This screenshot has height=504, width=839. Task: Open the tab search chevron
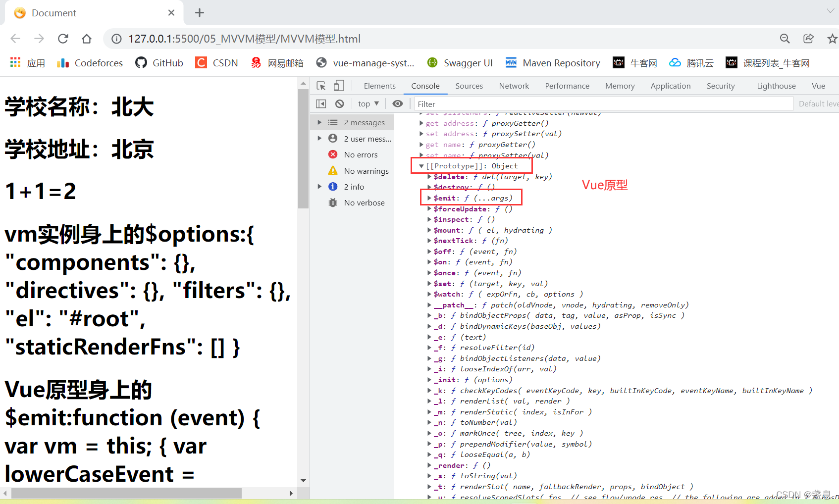tap(830, 11)
